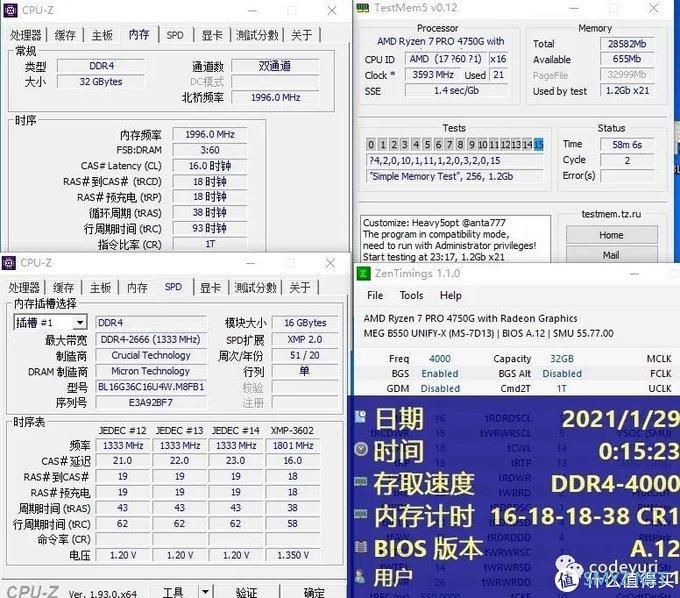
Task: Go to 测试分数 tab in CPU-Z SPD window
Action: pyautogui.click(x=255, y=288)
